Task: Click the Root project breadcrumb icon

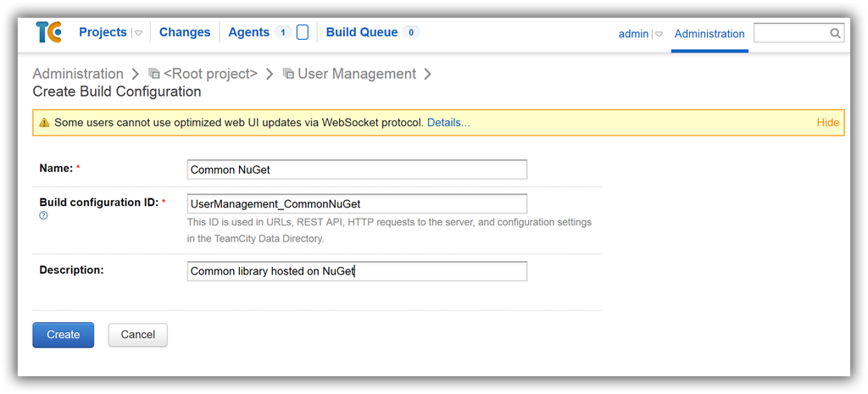Action: tap(154, 74)
